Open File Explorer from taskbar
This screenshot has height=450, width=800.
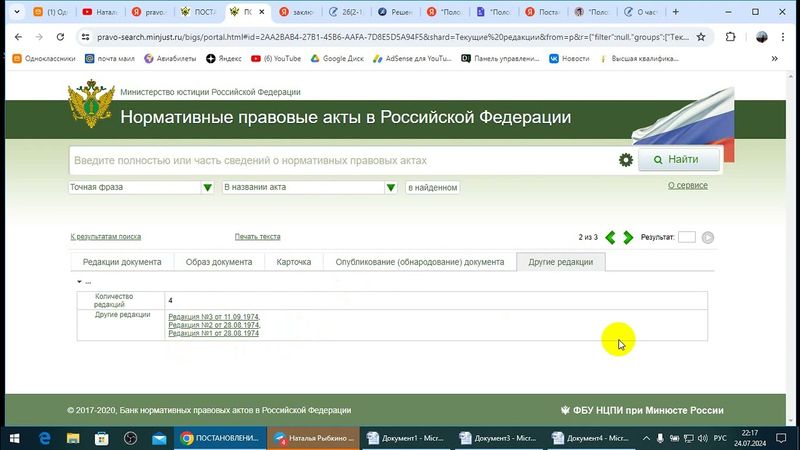[x=73, y=438]
